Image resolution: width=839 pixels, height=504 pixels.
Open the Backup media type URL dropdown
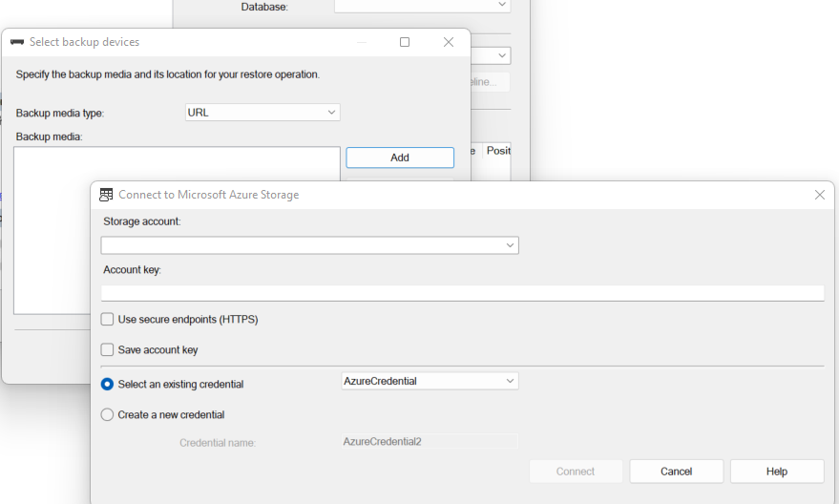pos(262,113)
